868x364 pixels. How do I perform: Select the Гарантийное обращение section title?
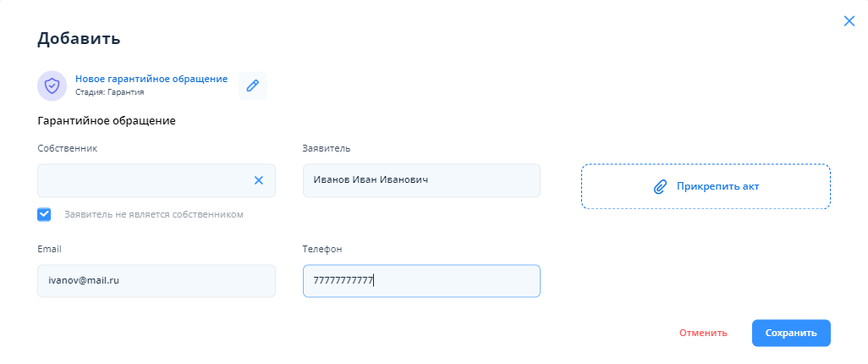(x=107, y=121)
